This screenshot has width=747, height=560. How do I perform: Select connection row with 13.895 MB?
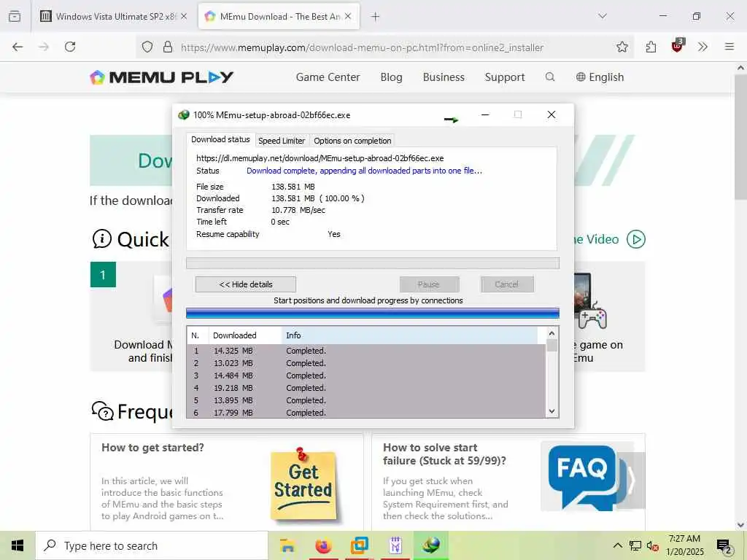click(x=366, y=400)
